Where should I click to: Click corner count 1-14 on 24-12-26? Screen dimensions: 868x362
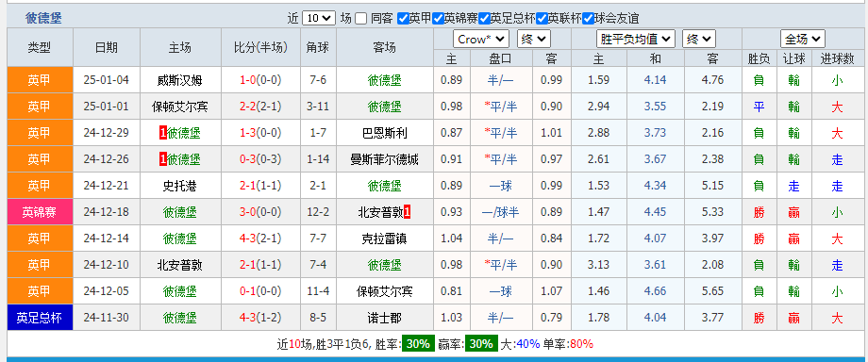coord(318,159)
